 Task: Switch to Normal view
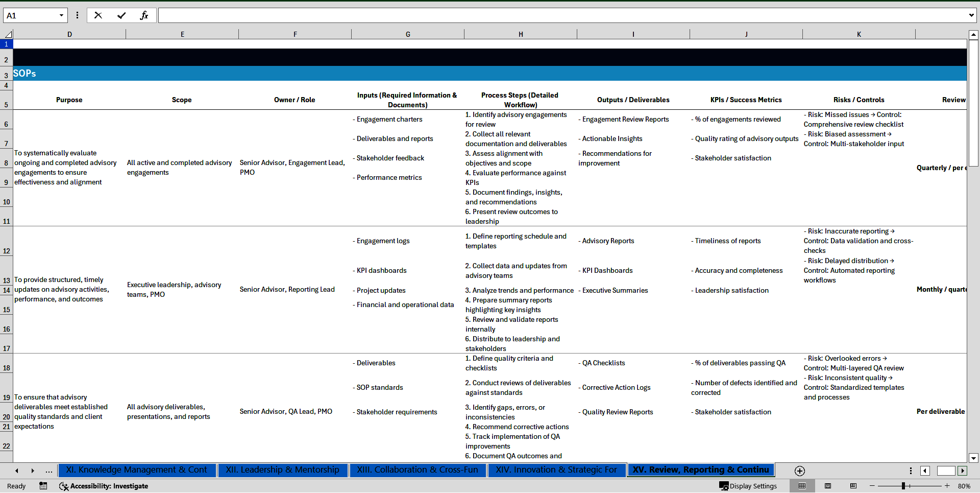tap(802, 486)
